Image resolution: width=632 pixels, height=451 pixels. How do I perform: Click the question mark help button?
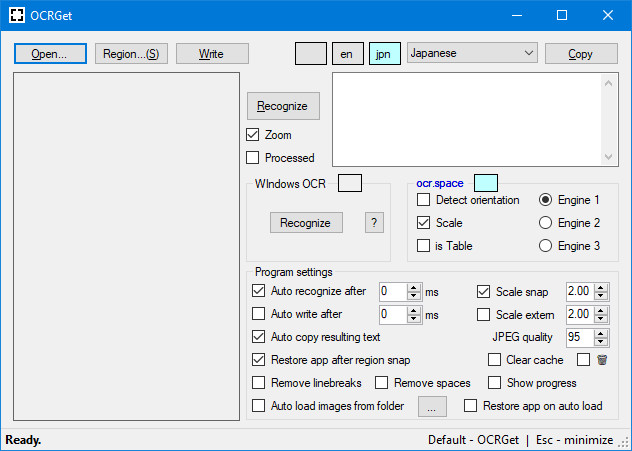[374, 222]
